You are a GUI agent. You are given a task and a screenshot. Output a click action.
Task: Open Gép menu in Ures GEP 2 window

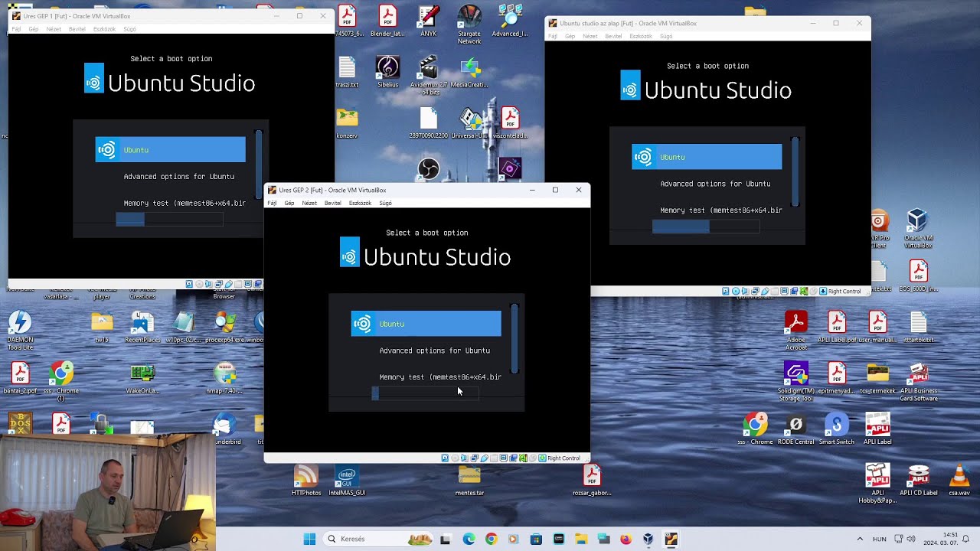[289, 203]
